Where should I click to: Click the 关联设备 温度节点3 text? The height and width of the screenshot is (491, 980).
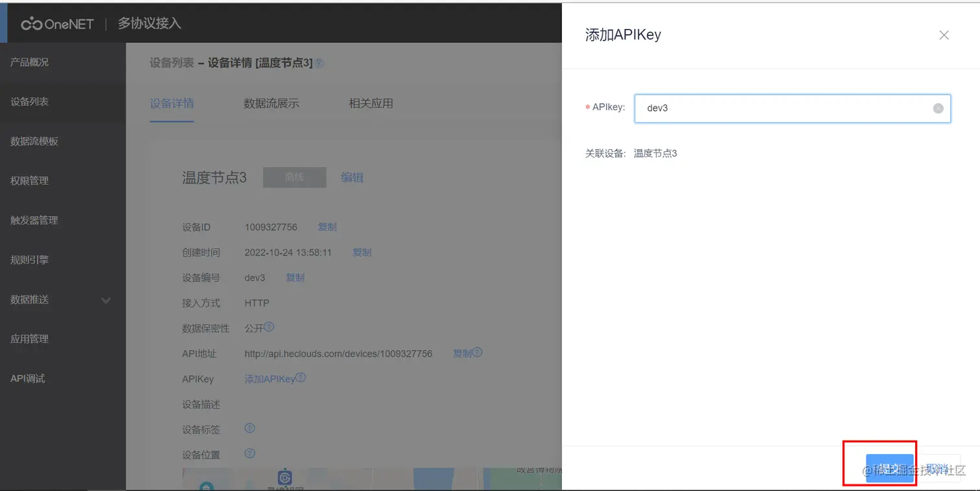click(655, 154)
